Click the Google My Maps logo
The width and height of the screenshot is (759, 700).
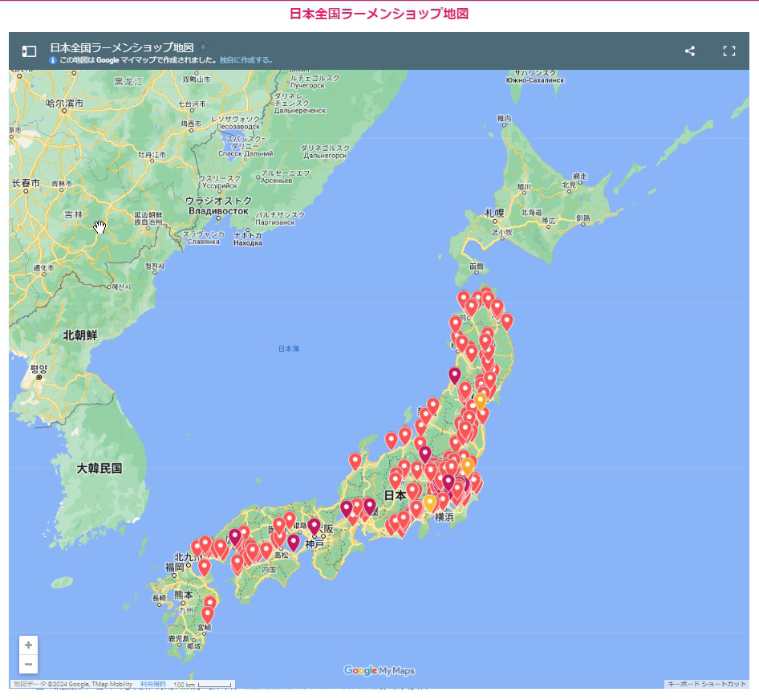tap(379, 670)
